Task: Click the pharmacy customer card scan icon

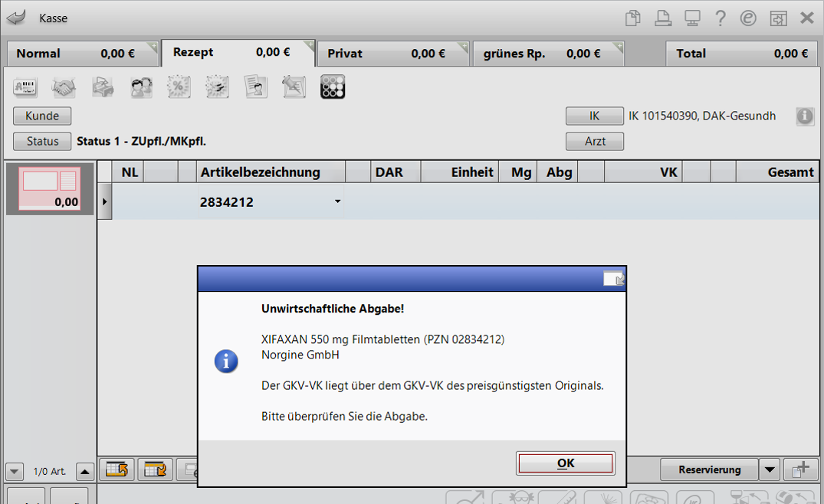Action: click(25, 87)
